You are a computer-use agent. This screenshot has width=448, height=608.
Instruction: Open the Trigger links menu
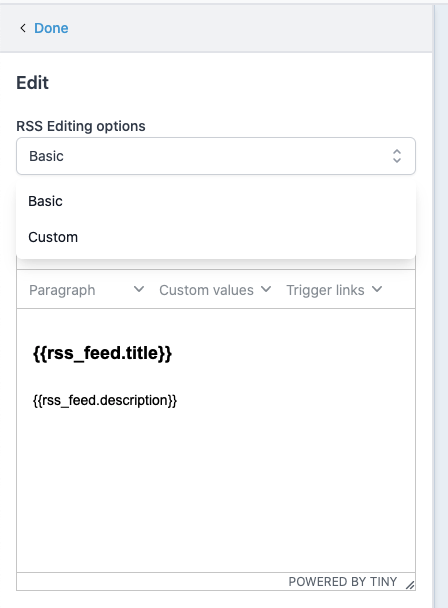334,290
